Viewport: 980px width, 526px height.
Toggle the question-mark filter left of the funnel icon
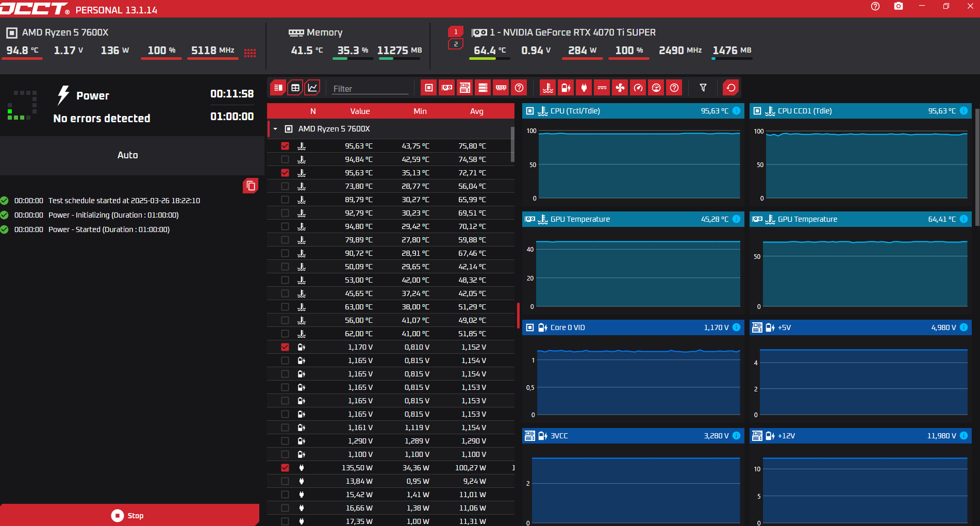pos(674,88)
